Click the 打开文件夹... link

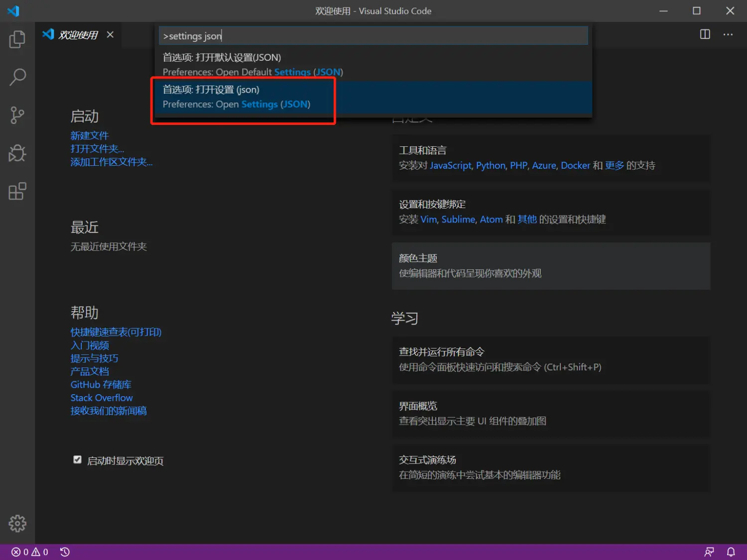click(97, 149)
